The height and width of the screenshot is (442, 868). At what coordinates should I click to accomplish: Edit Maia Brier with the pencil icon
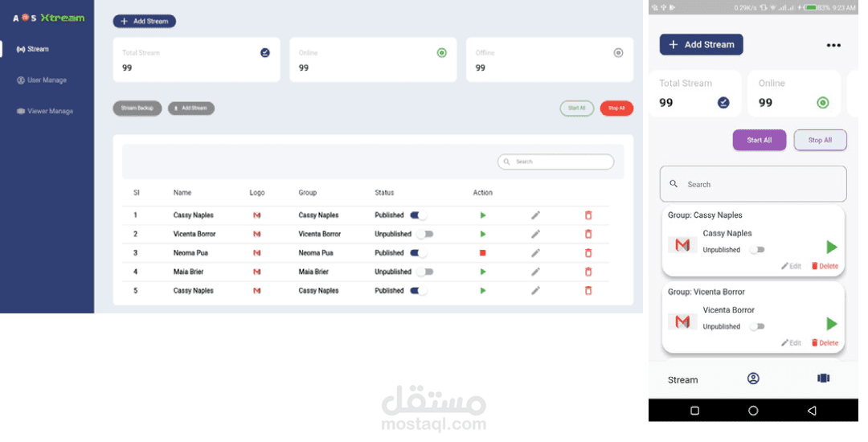click(535, 272)
